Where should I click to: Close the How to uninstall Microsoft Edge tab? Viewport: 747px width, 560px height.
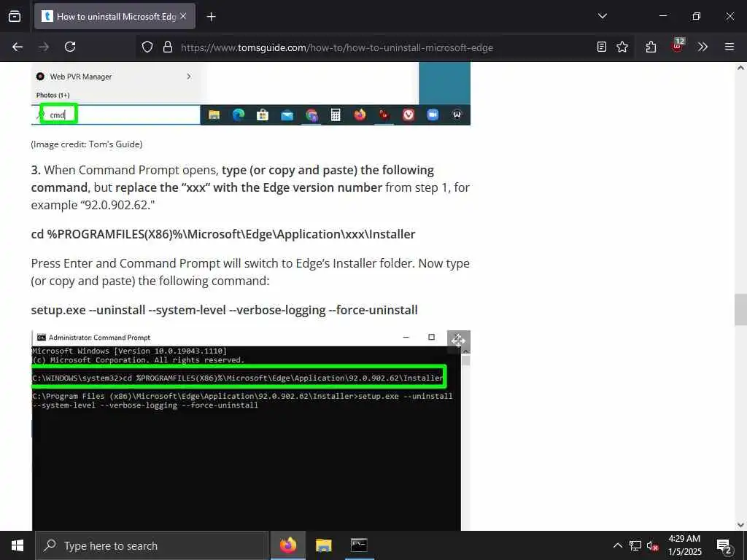(x=183, y=16)
